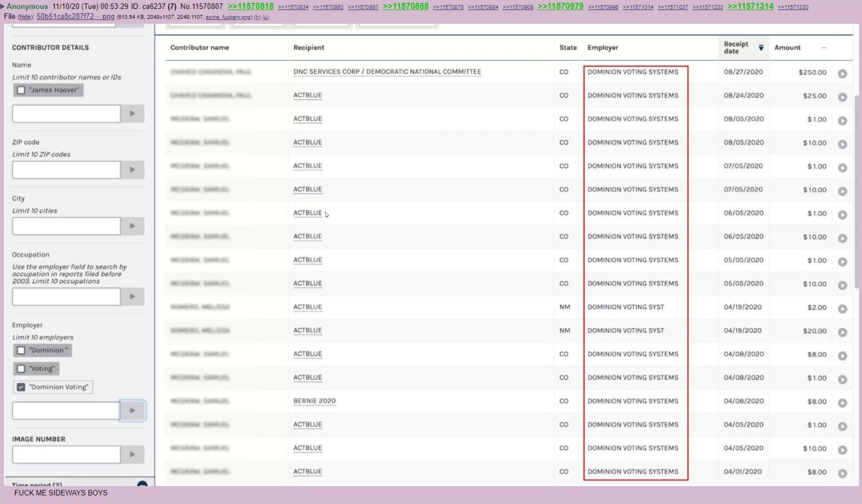
Task: Expand the 08/05/2020 $10.00 row details
Action: pyautogui.click(x=842, y=144)
